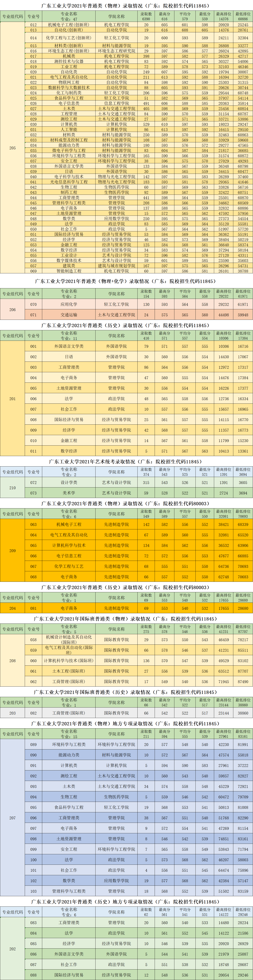Screen dimensions: 253x980
Task: Select the 材料成型及控制工程 cell
Action: click(69, 140)
